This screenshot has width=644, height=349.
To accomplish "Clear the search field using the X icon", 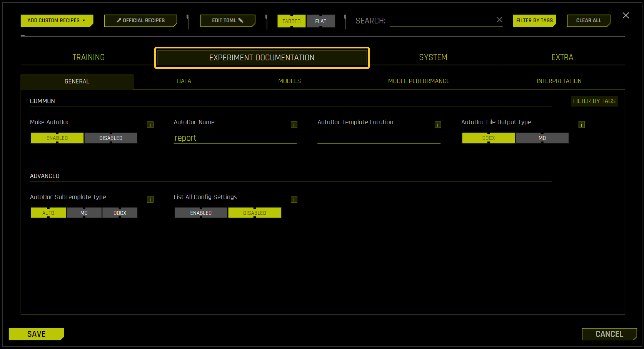I will [x=499, y=20].
